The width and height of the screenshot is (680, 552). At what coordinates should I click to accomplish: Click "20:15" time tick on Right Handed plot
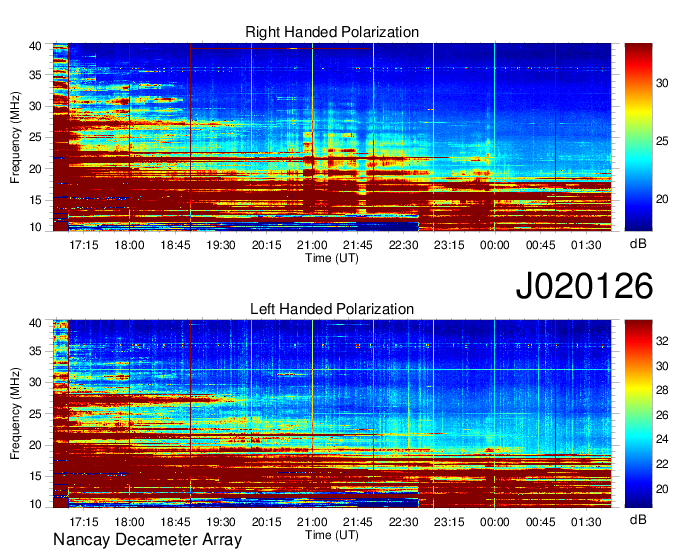pyautogui.click(x=266, y=245)
